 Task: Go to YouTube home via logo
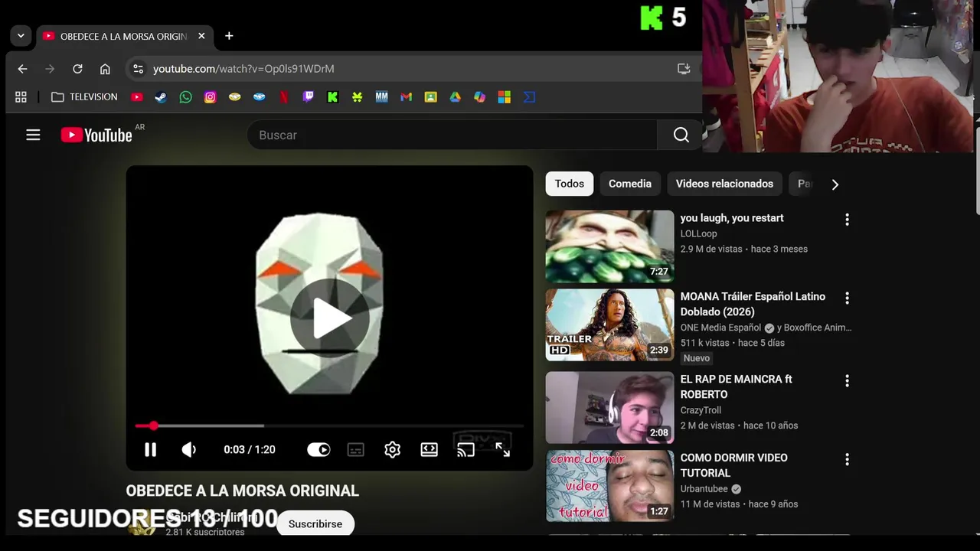[x=96, y=135]
